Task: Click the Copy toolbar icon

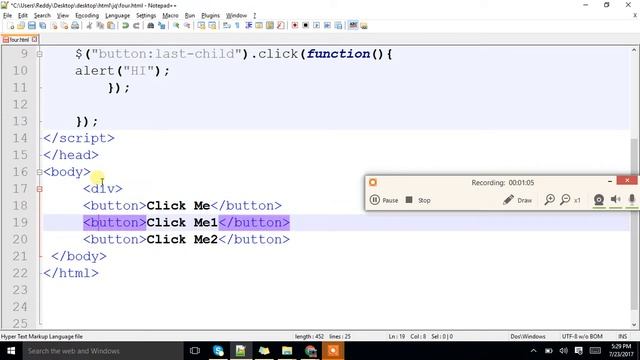Action: click(100, 26)
